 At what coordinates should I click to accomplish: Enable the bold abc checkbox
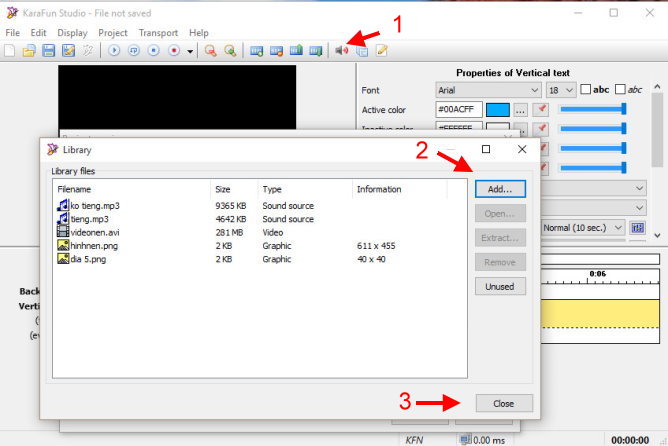pyautogui.click(x=587, y=90)
